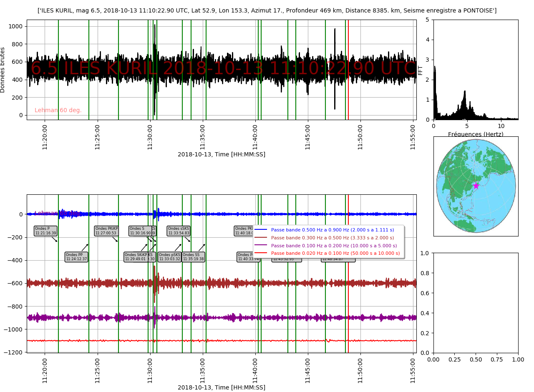Viewport: 534px width, 392px height.
Task: Select the 'Ondes PP' arrival label
Action: coord(76,257)
